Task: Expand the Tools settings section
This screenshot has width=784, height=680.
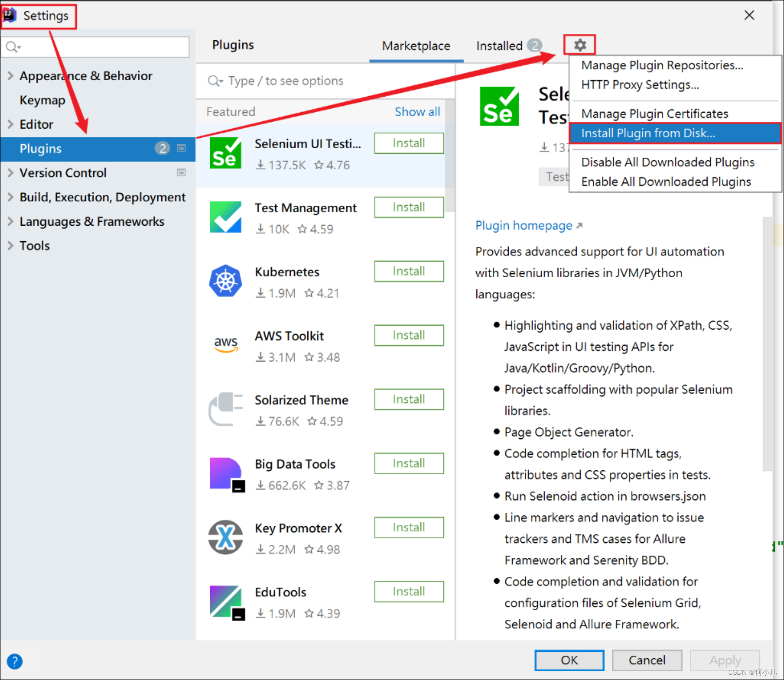Action: (x=10, y=246)
